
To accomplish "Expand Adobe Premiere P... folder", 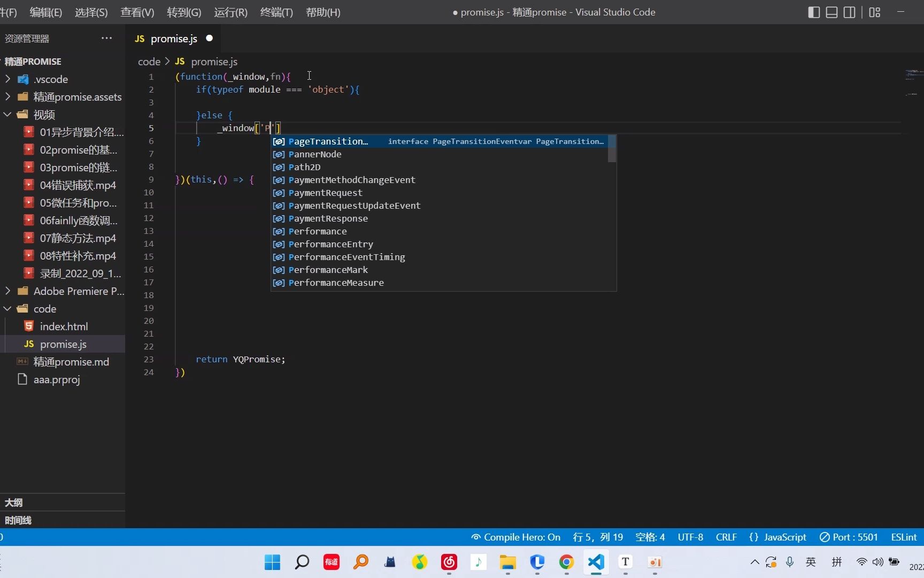I will [63, 291].
